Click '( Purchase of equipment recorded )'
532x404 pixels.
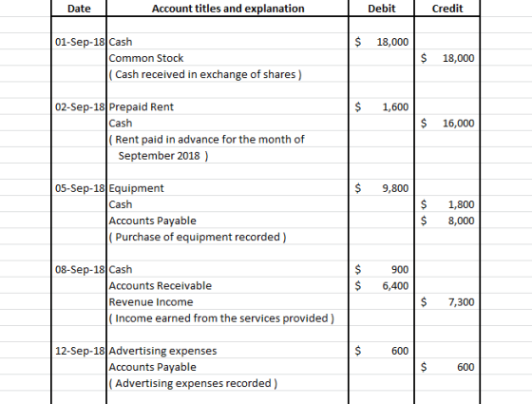[x=198, y=237]
